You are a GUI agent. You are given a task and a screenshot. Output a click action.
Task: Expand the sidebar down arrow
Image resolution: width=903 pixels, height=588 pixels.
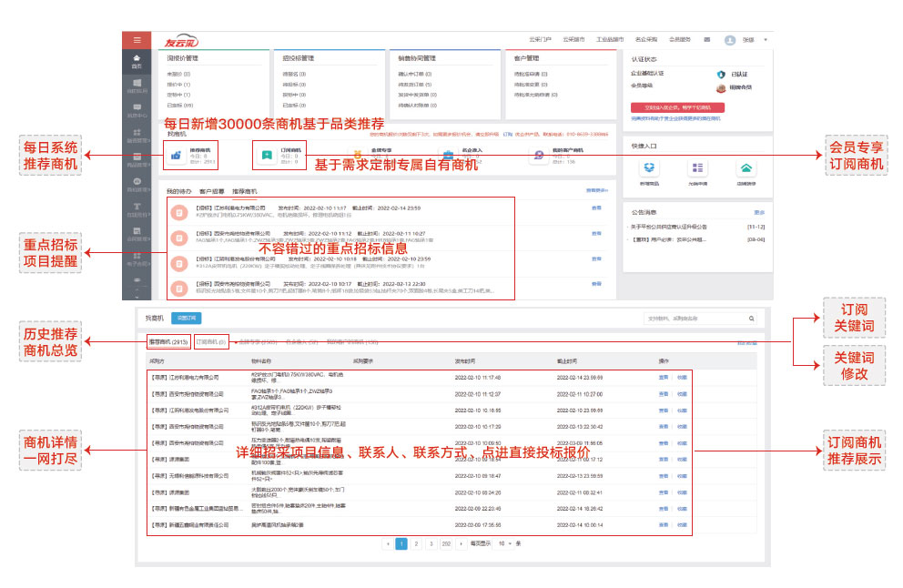coord(137,295)
